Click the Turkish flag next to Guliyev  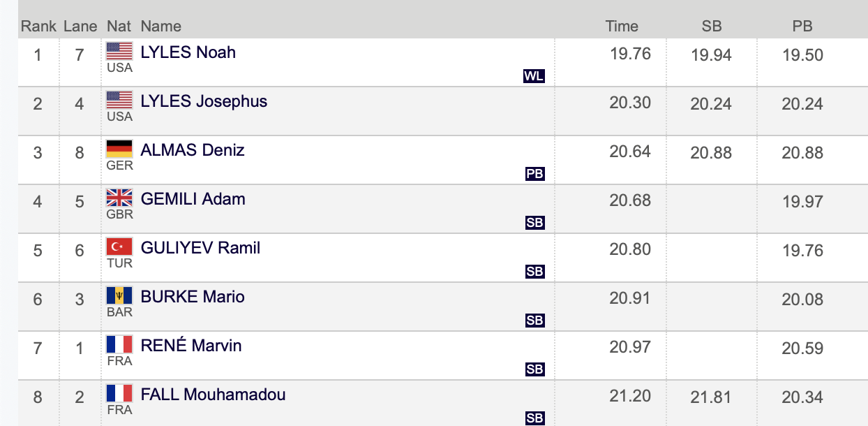[x=119, y=246]
